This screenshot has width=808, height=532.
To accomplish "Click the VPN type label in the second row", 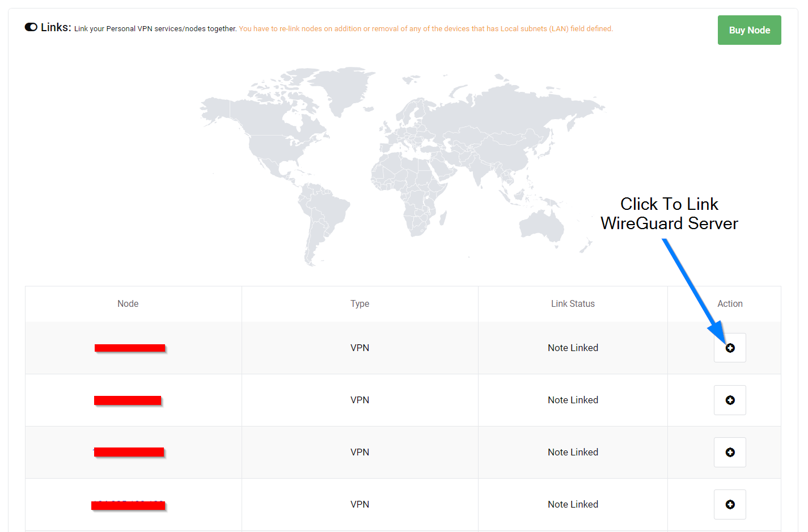I will click(x=359, y=400).
